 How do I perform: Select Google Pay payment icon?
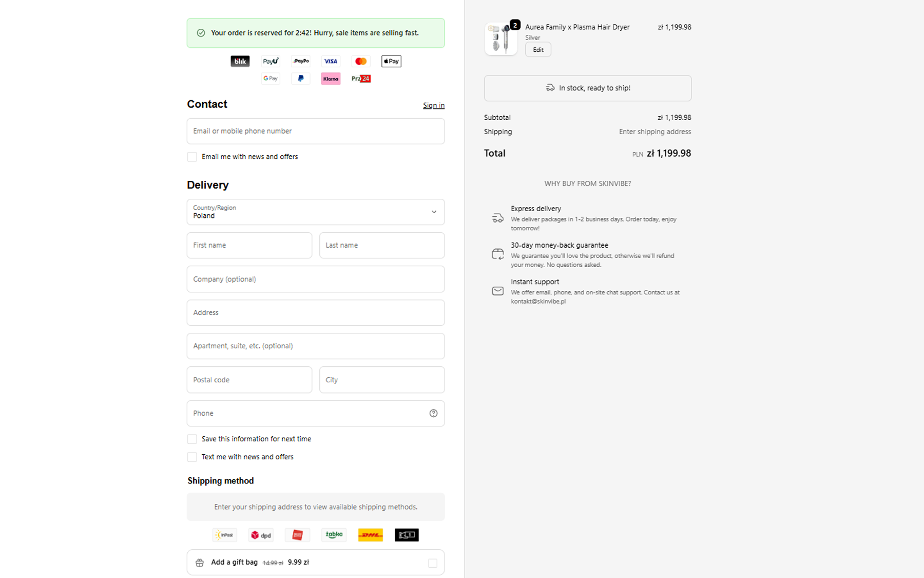tap(270, 78)
